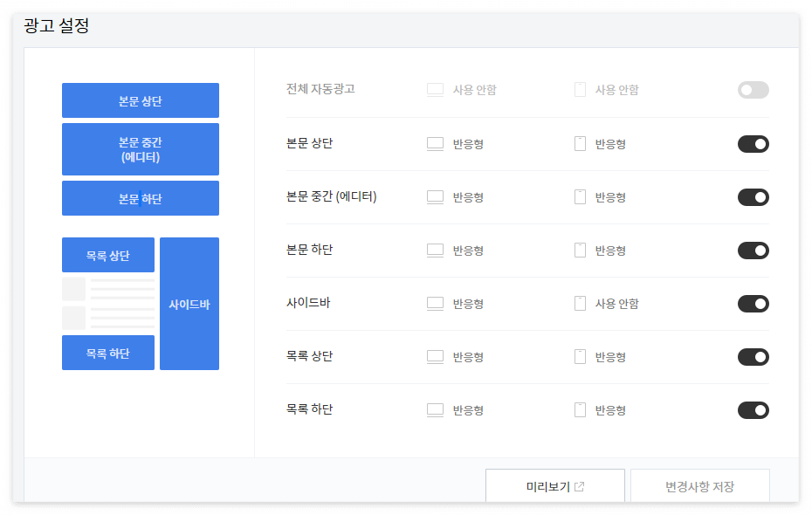Screen dimensions: 812x515
Task: Click the 전체 자동광고 row label
Action: coord(320,89)
